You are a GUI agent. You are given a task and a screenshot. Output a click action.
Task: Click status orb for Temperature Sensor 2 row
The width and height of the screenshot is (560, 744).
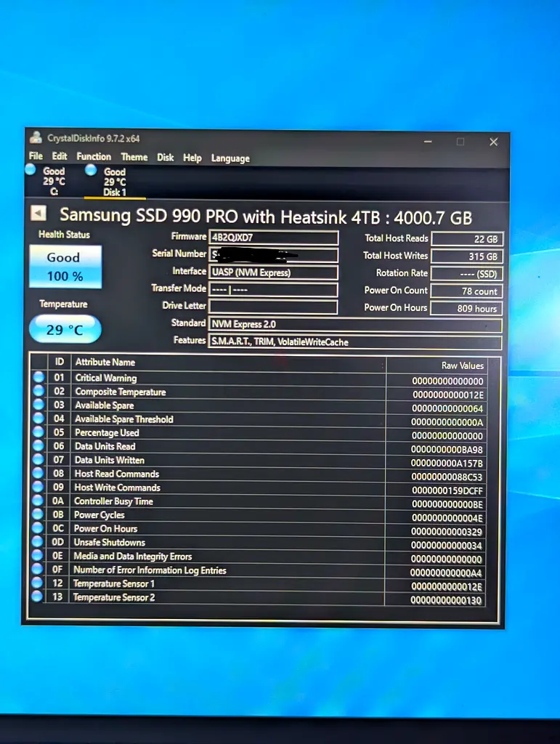[x=37, y=597]
